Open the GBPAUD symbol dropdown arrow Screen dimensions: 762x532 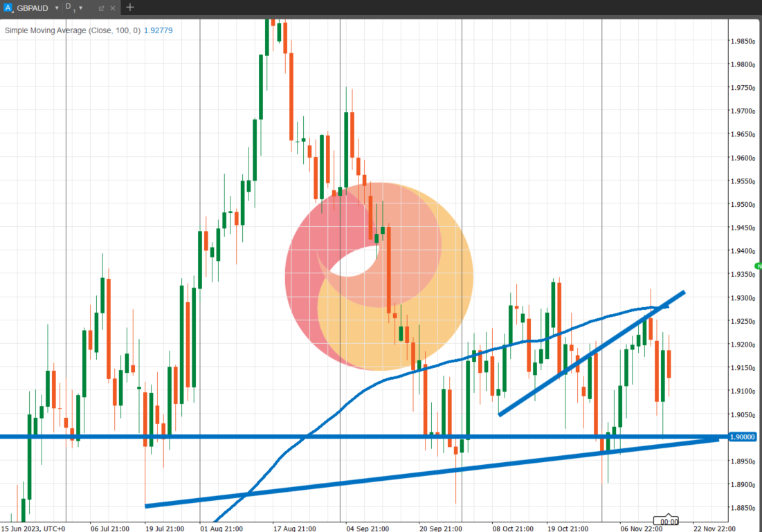pos(57,8)
